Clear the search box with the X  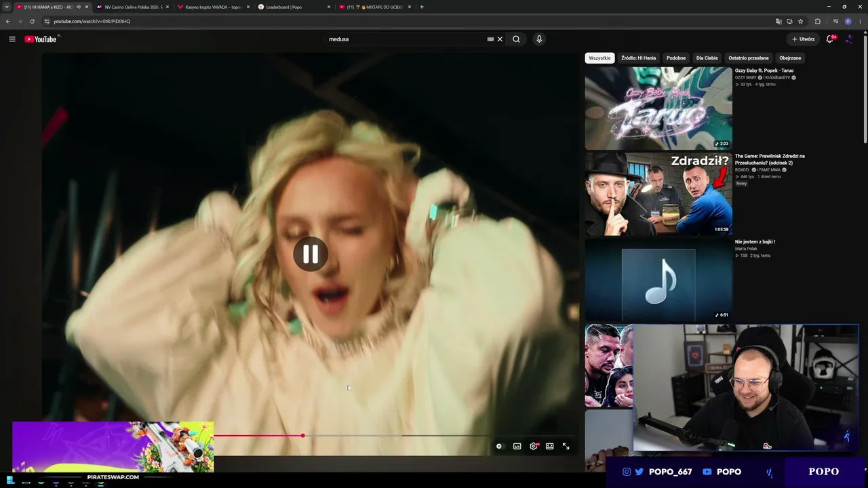coord(500,39)
